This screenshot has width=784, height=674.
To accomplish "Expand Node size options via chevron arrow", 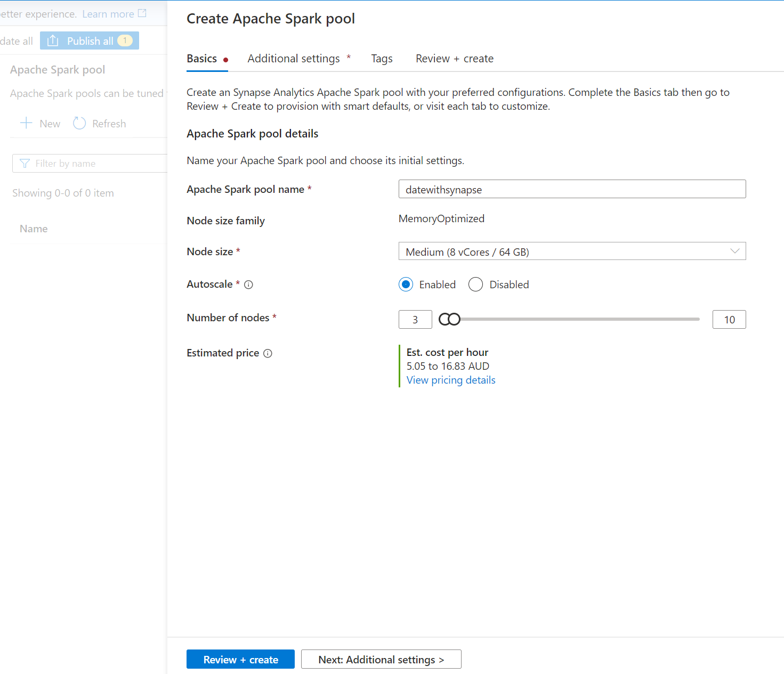I will [x=734, y=251].
